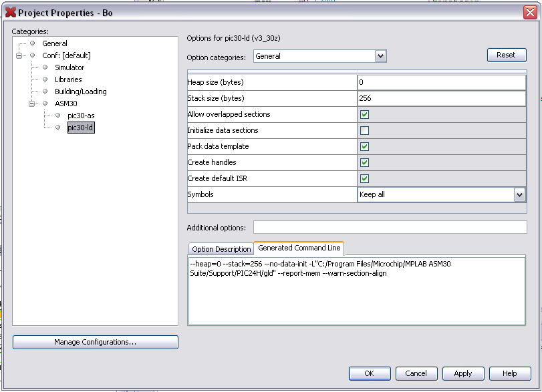Select the Conf: [default] tree node
Viewport: 542px width, 392px height.
[x=66, y=55]
